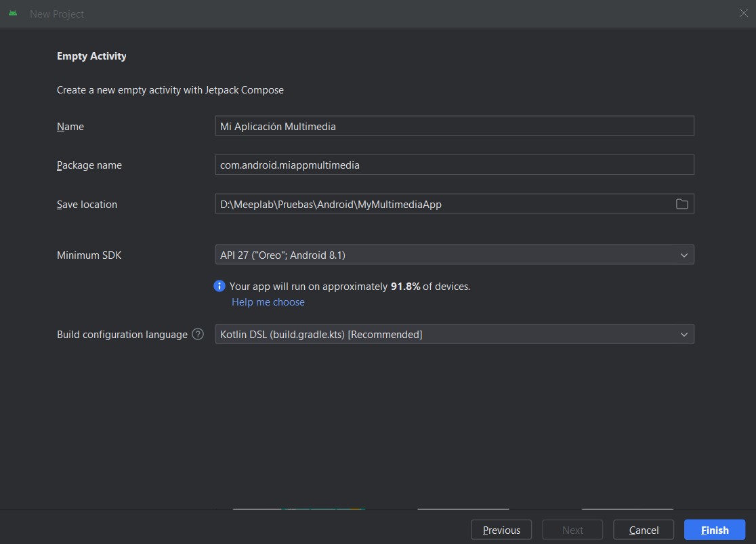Viewport: 756px width, 544px height.
Task: Click the 'Empty Activity' heading
Action: tap(91, 56)
